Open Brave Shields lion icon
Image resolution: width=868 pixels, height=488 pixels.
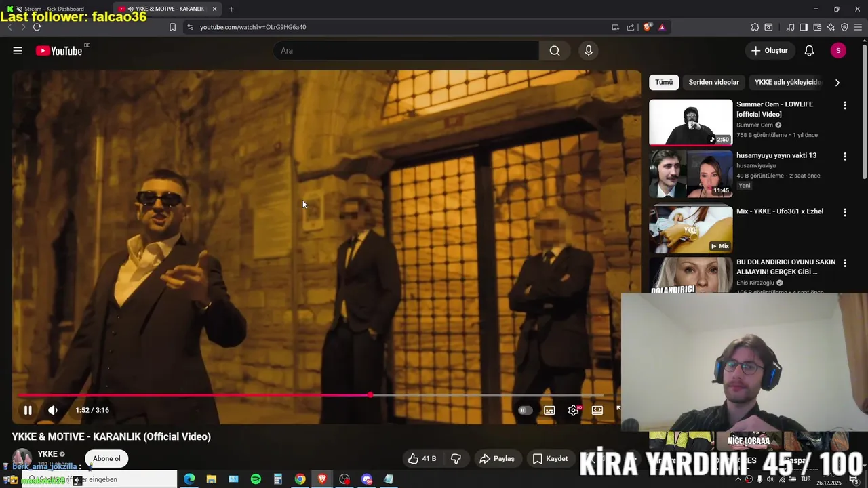click(647, 27)
